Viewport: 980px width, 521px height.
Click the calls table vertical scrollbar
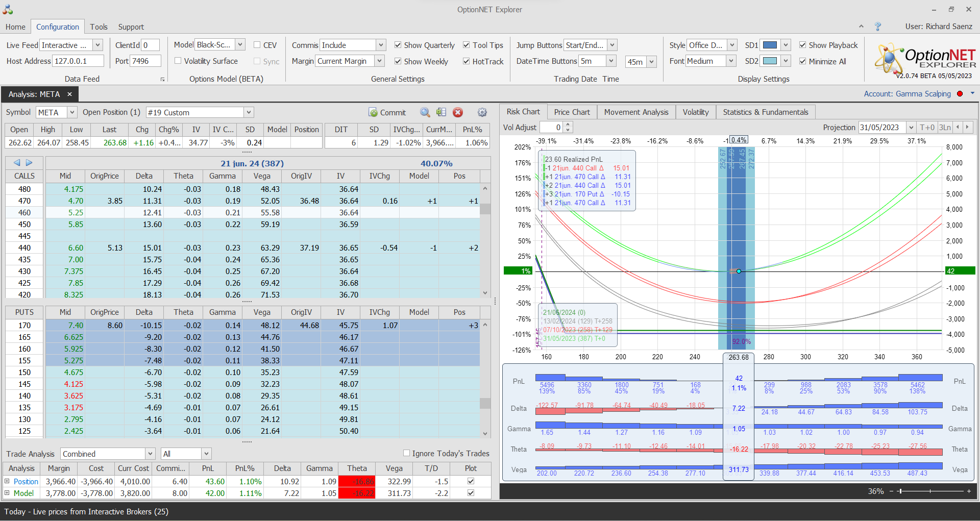pyautogui.click(x=485, y=240)
